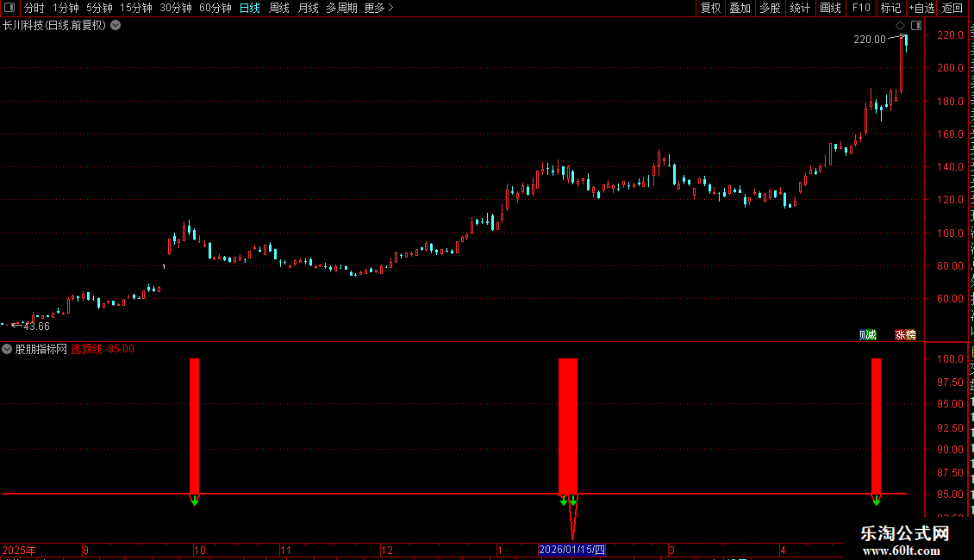The image size is (974, 560).
Task: Click the wide January red signal bar
Action: [x=568, y=426]
